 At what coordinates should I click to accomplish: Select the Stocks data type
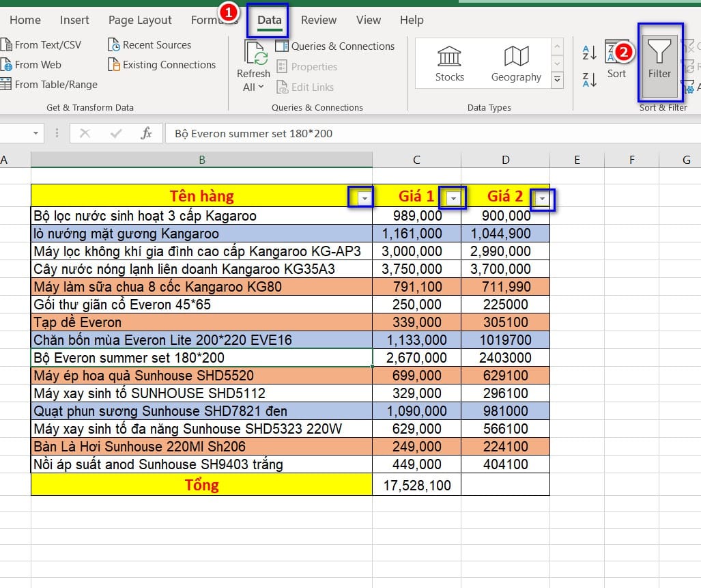pos(449,64)
